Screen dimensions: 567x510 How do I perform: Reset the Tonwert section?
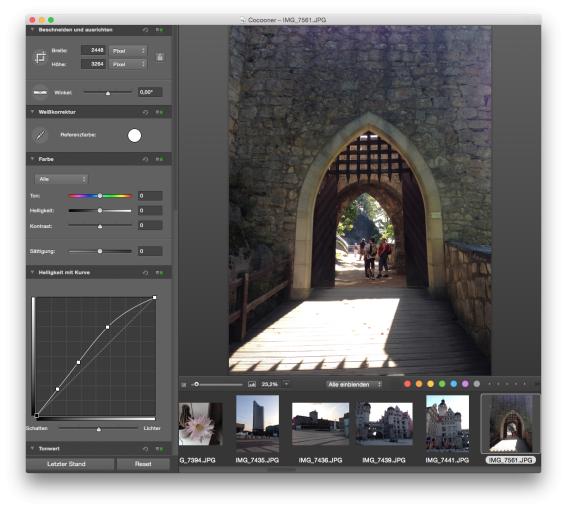pos(145,449)
